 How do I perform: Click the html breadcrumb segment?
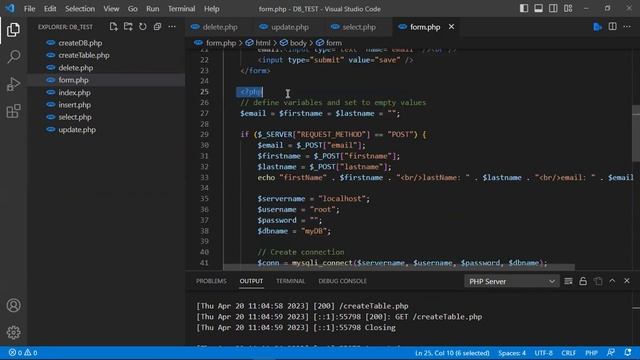tap(258, 43)
